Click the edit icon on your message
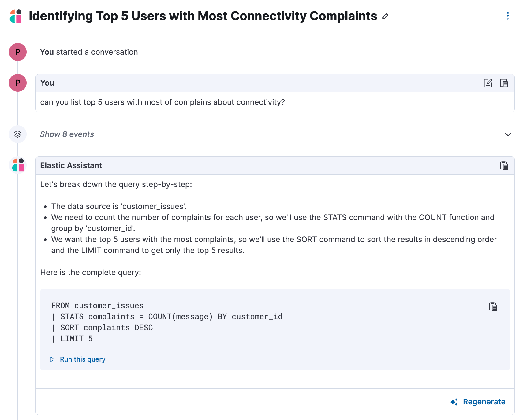This screenshot has width=519, height=420. tap(488, 83)
